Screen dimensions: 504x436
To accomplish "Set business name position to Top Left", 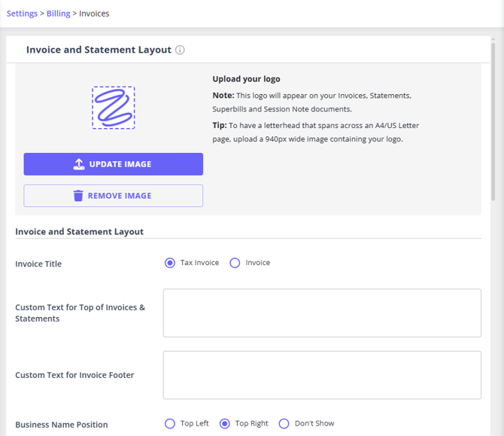I will [170, 423].
